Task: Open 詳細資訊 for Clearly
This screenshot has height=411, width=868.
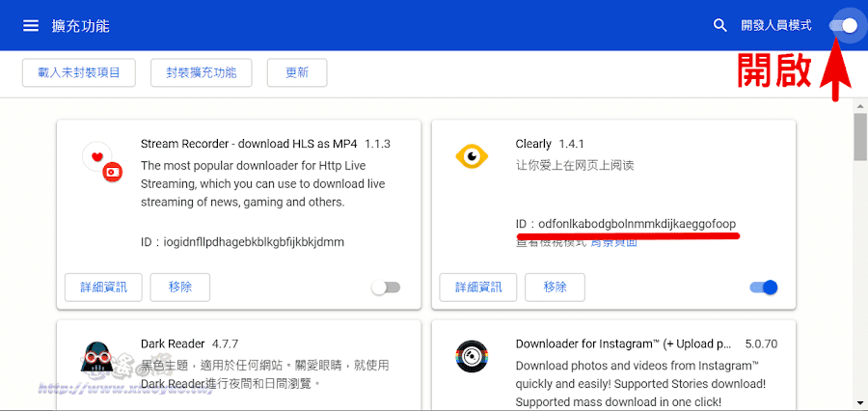Action: pyautogui.click(x=478, y=287)
